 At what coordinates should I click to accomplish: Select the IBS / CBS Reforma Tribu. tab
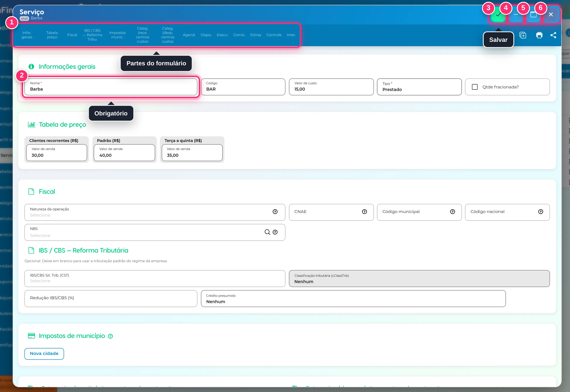pos(92,35)
